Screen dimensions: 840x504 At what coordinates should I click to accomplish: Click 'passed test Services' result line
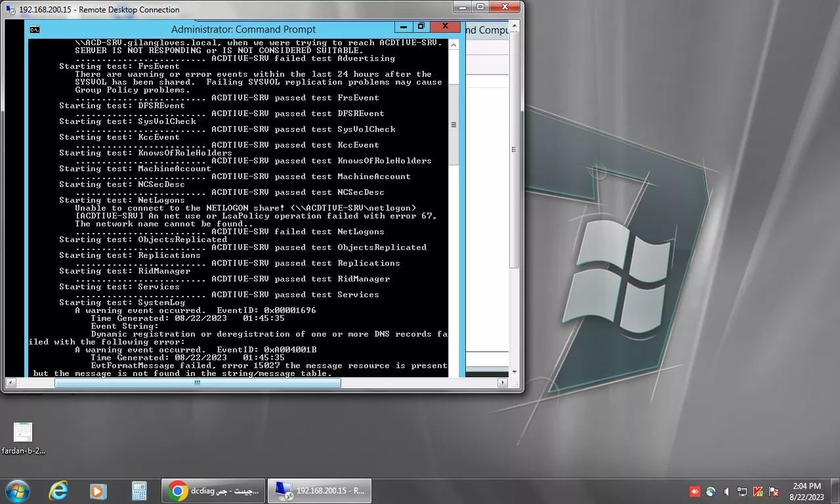pos(227,295)
